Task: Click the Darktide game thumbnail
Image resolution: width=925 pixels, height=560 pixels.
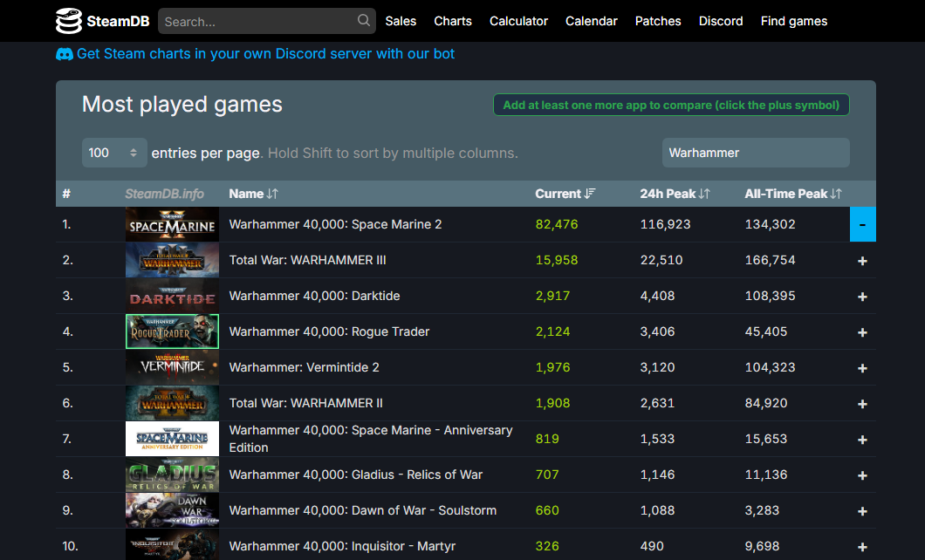Action: [172, 296]
